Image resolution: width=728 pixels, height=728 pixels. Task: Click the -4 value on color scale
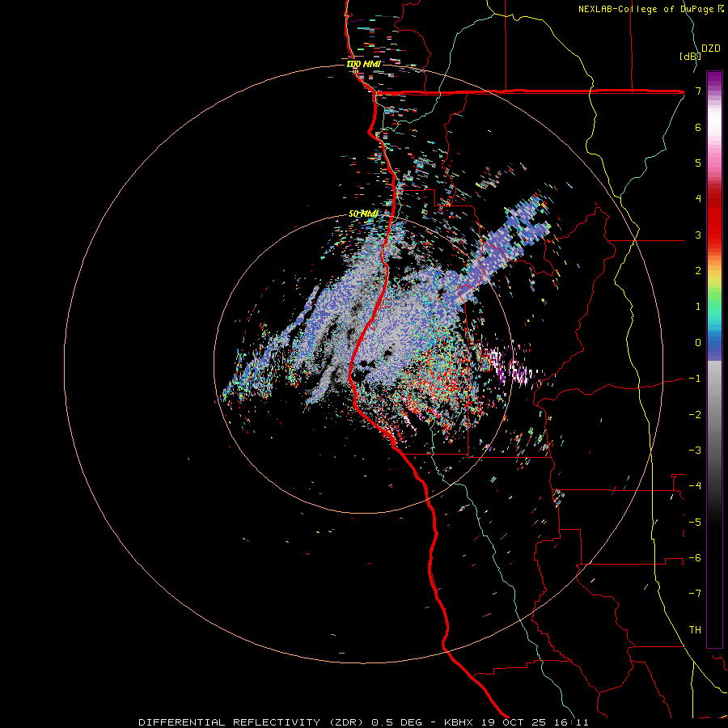pos(695,486)
